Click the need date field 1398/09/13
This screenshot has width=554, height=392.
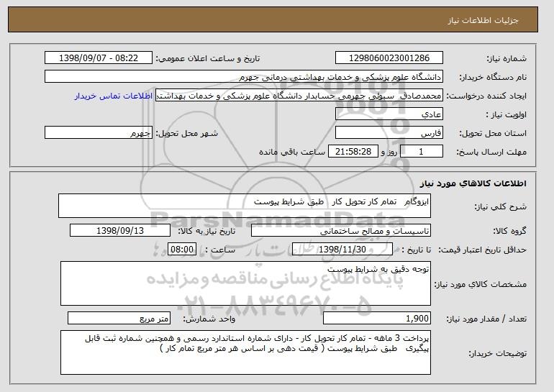click(120, 231)
